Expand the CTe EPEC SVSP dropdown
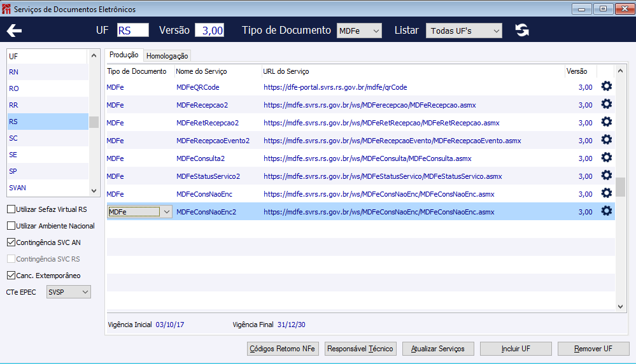This screenshot has width=636, height=364. [69, 292]
